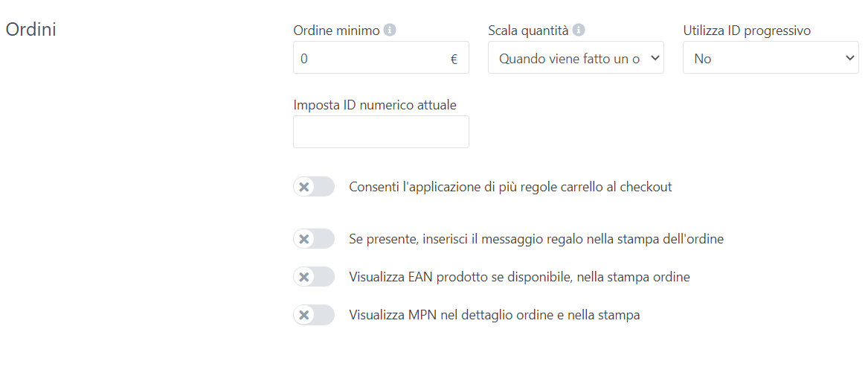Image resolution: width=868 pixels, height=367 pixels.
Task: Click the info icon beside Scala quantità
Action: click(x=579, y=31)
